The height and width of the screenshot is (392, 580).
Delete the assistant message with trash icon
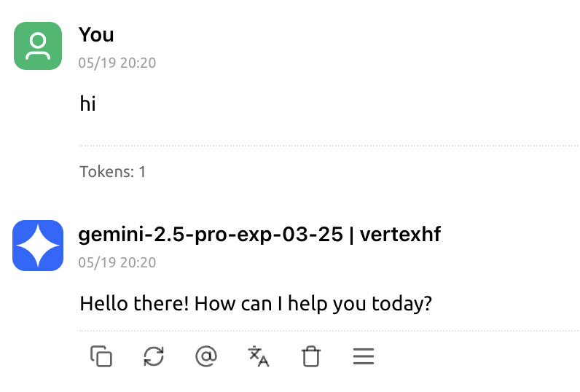pyautogui.click(x=311, y=356)
